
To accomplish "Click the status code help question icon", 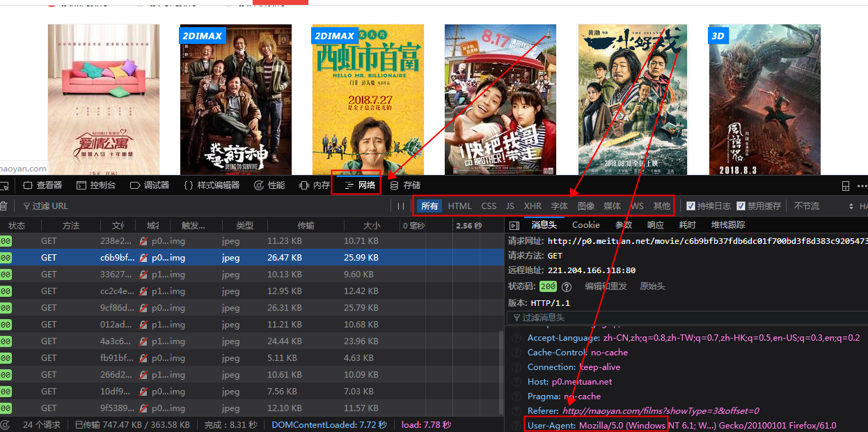I will point(567,286).
